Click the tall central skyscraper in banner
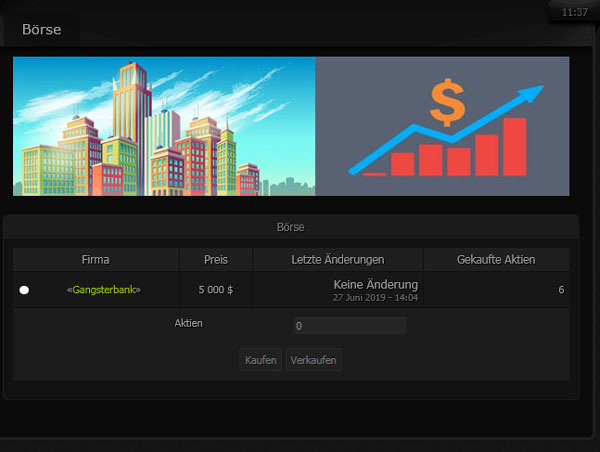The height and width of the screenshot is (452, 600). click(x=130, y=110)
